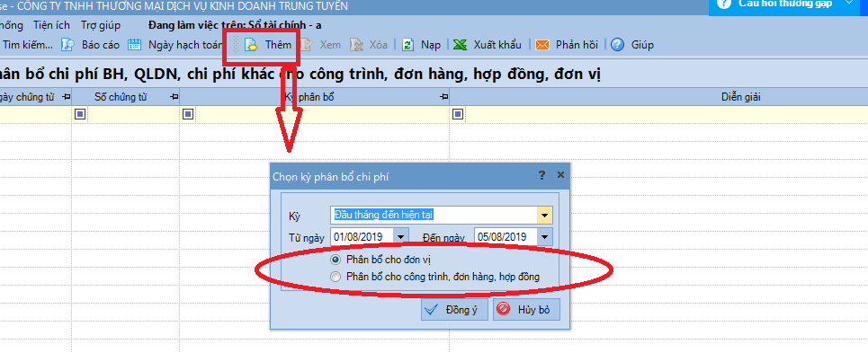Click the Thêm add-new toolbar icon
This screenshot has height=353, width=868.
point(252,45)
